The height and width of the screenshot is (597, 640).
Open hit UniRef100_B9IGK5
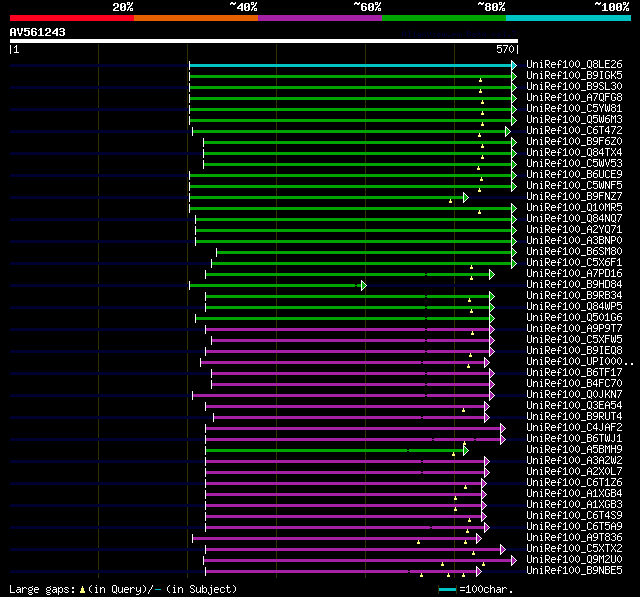click(574, 75)
